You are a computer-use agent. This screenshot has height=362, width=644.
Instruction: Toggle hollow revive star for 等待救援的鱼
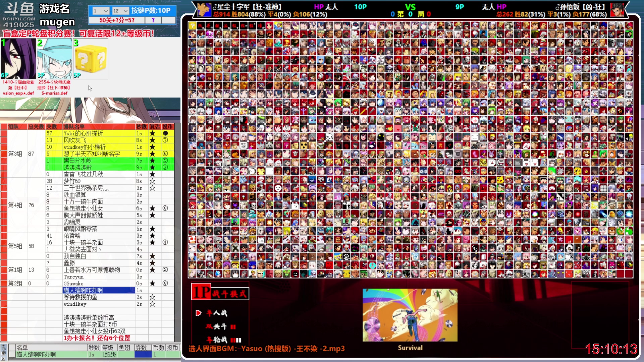pos(152,297)
